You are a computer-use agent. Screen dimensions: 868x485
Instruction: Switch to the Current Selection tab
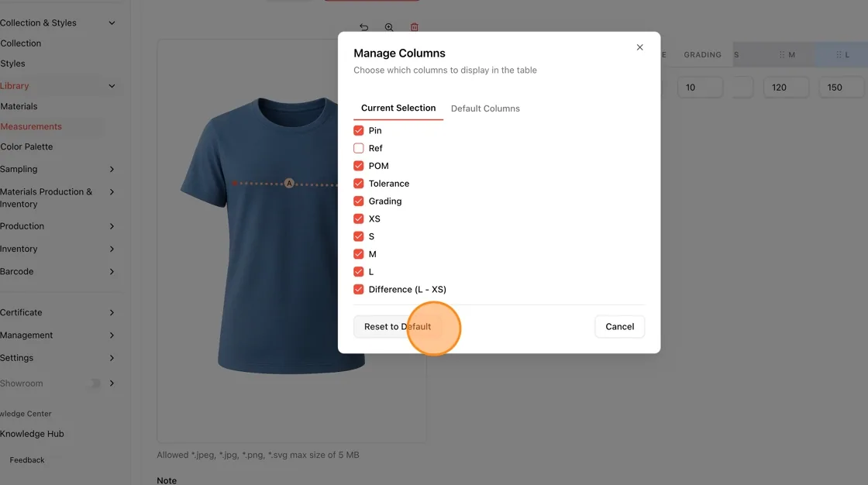point(398,108)
